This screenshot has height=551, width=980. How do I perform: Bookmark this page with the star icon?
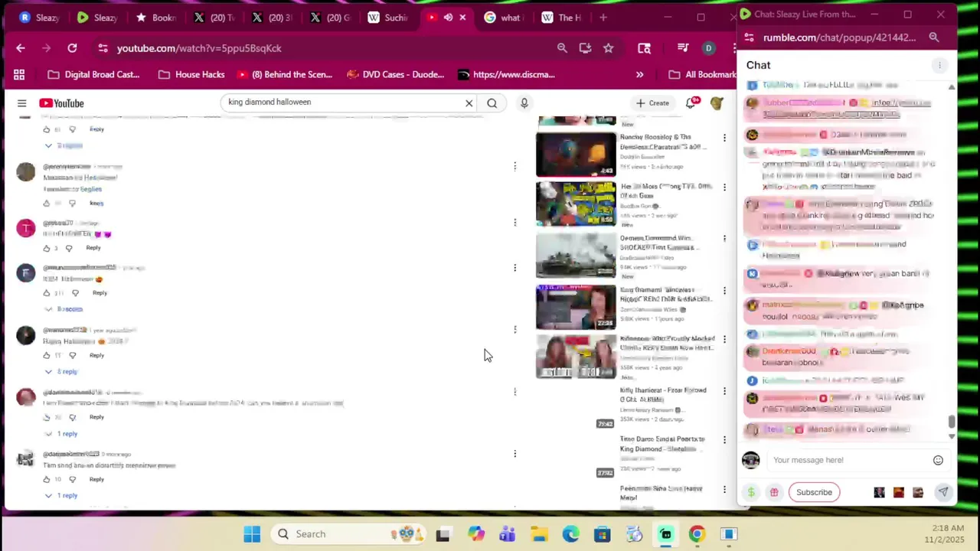[x=608, y=48]
